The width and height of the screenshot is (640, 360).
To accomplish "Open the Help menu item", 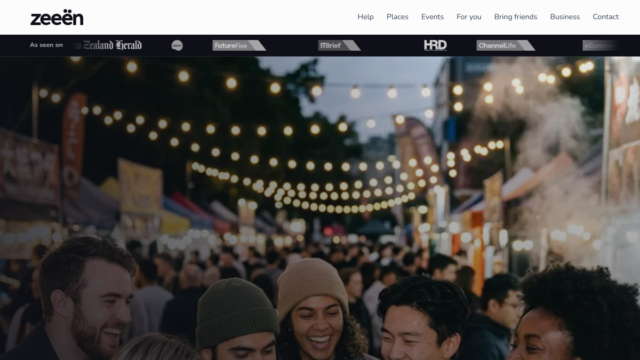I will 365,17.
